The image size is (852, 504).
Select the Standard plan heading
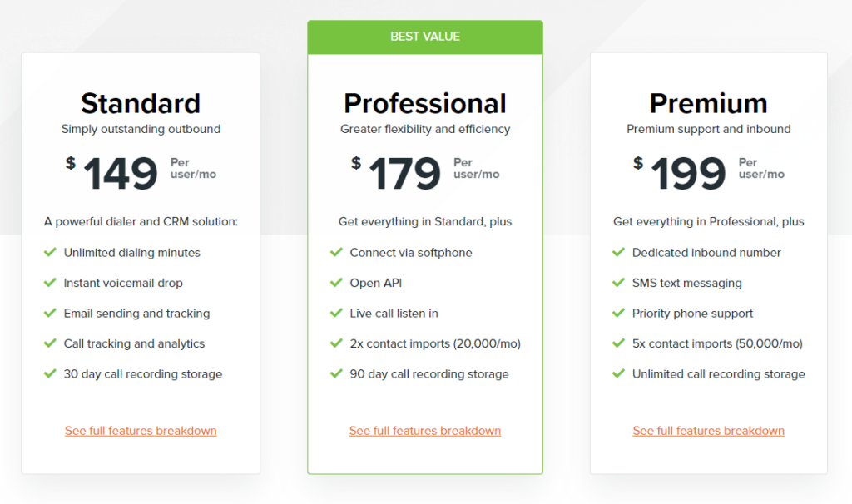click(141, 103)
